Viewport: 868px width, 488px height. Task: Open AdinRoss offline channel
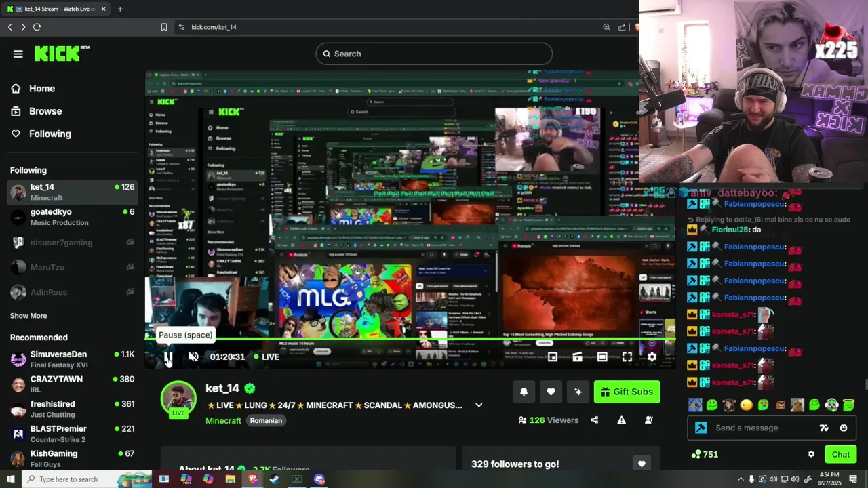(73, 292)
